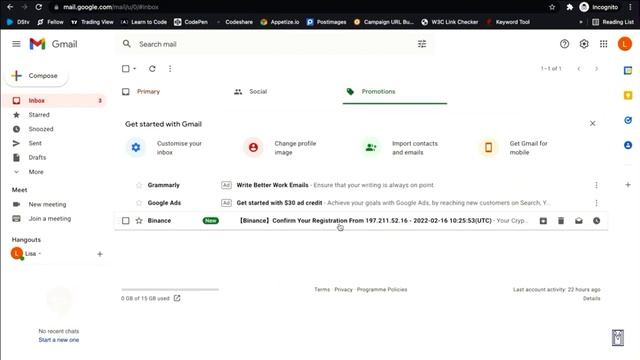Viewport: 640px width, 360px height.
Task: Open search filter options icon
Action: click(422, 44)
